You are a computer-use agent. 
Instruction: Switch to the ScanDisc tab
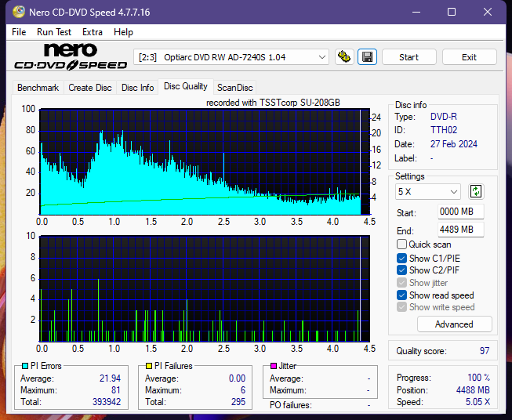[234, 88]
